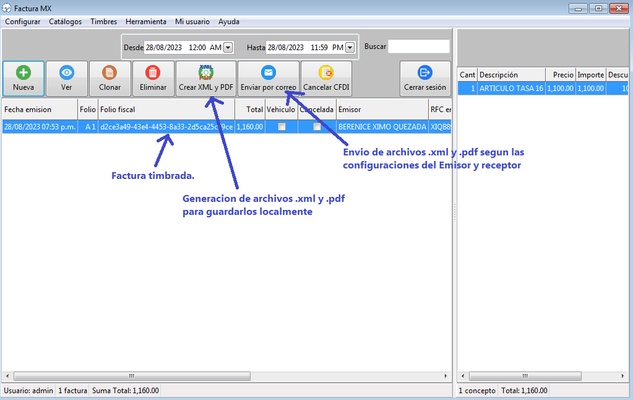This screenshot has width=633, height=400.
Task: Open the Configurar menu
Action: pyautogui.click(x=23, y=22)
